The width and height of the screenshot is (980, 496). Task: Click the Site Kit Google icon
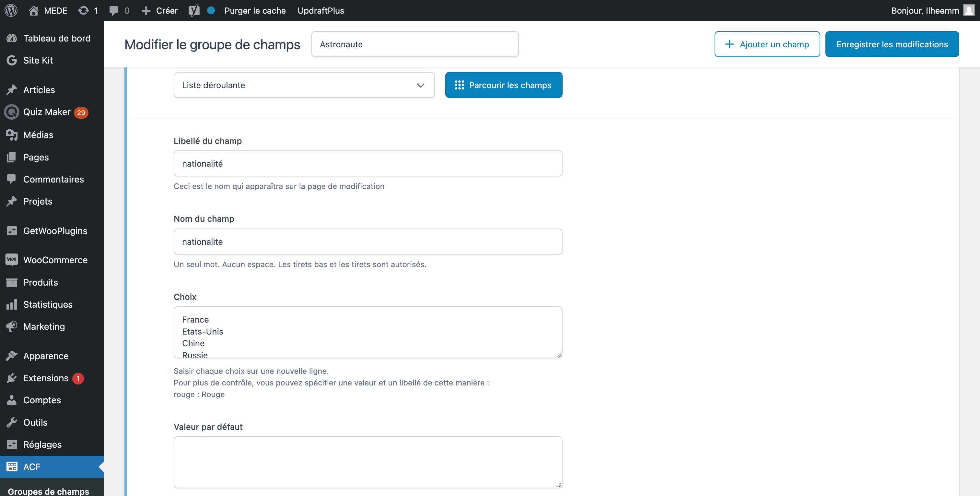pos(12,60)
